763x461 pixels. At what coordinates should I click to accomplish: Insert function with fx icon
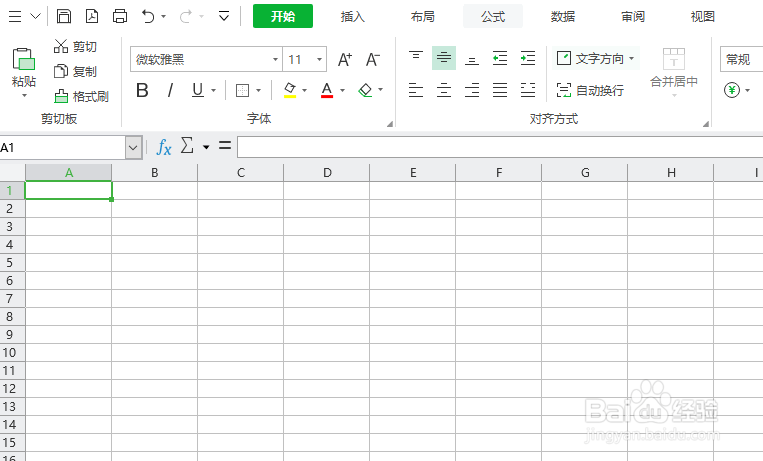click(164, 147)
